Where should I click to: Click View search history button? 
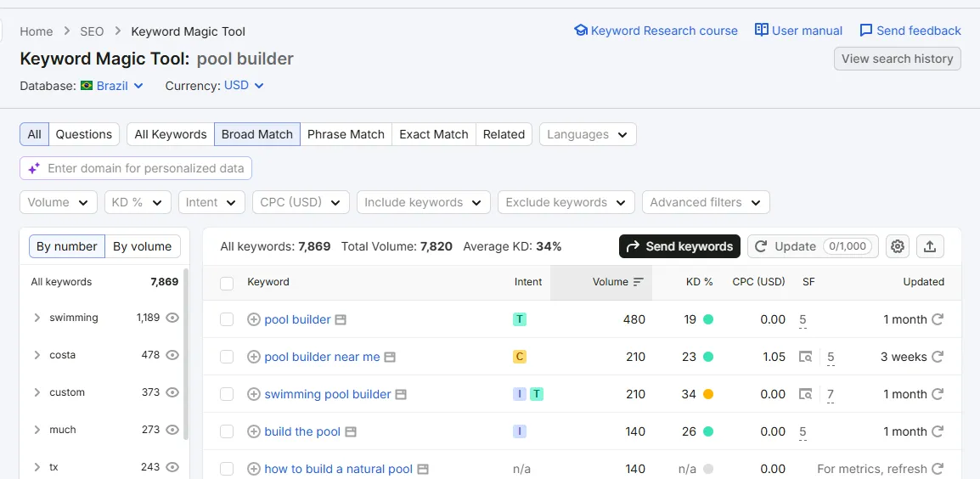click(x=898, y=59)
